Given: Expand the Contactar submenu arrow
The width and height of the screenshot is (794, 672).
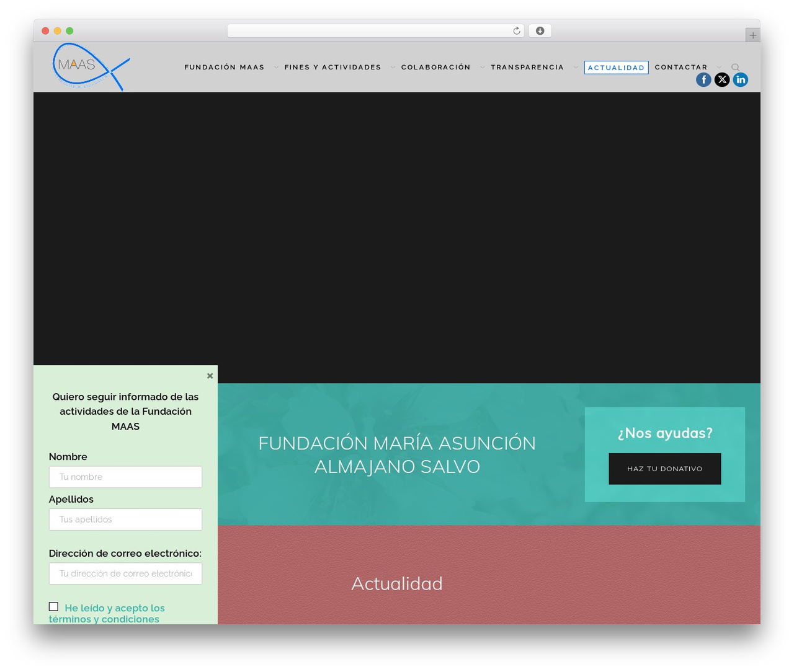Looking at the screenshot, I should pyautogui.click(x=719, y=68).
